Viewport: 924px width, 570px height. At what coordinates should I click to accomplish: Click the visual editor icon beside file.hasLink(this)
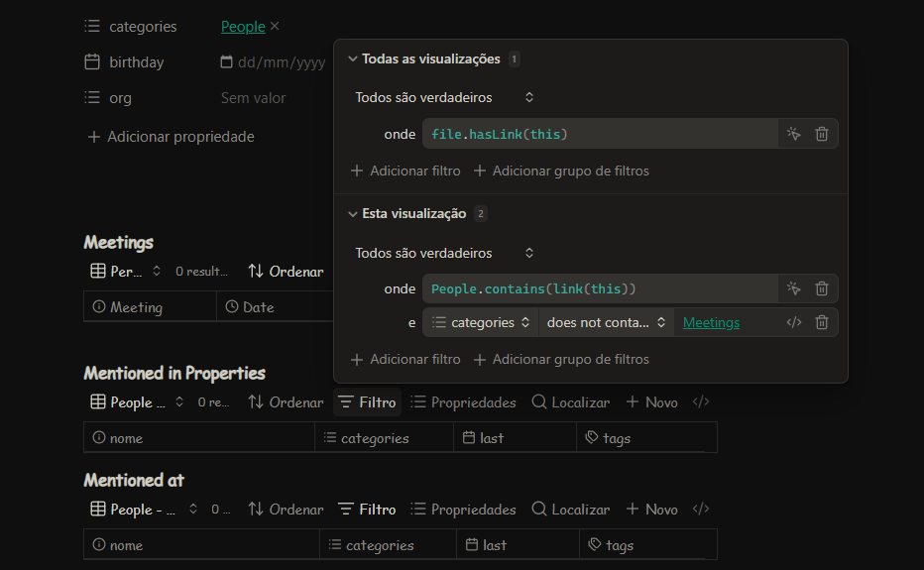[793, 134]
